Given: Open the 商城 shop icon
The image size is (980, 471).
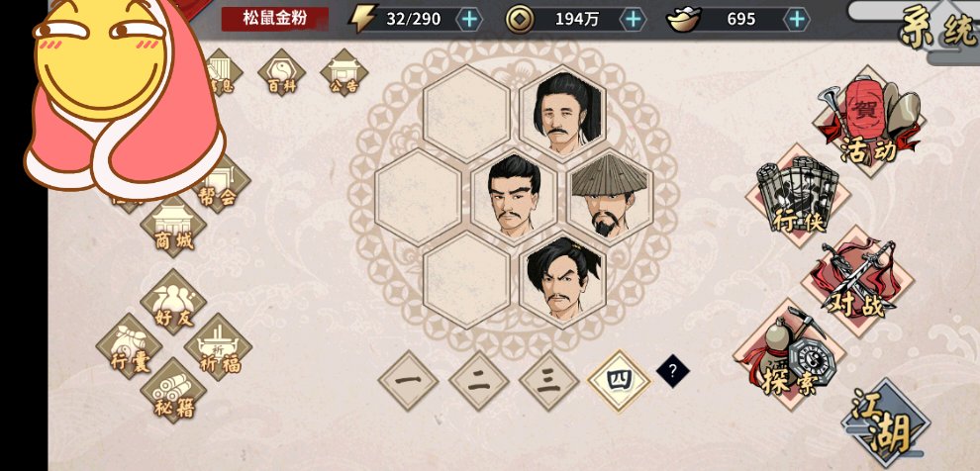Looking at the screenshot, I should click(x=174, y=227).
